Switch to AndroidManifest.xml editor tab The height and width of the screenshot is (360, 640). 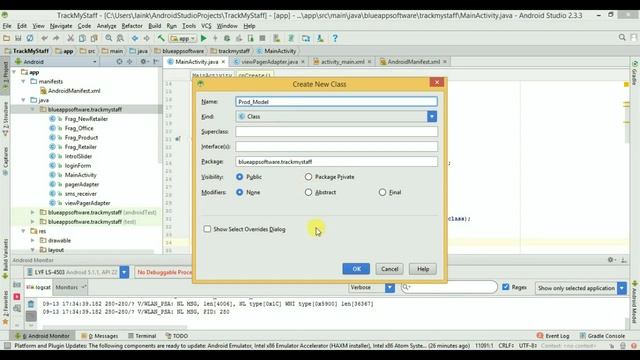tap(413, 62)
